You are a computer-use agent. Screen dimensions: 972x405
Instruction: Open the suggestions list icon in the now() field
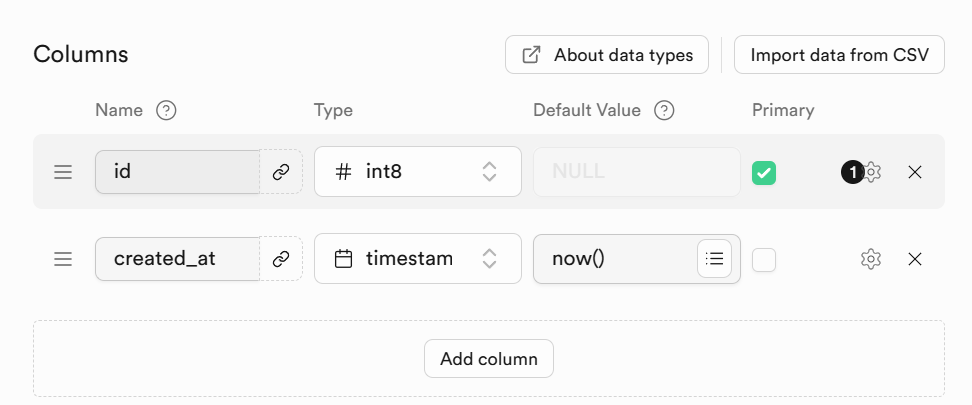[x=714, y=259]
